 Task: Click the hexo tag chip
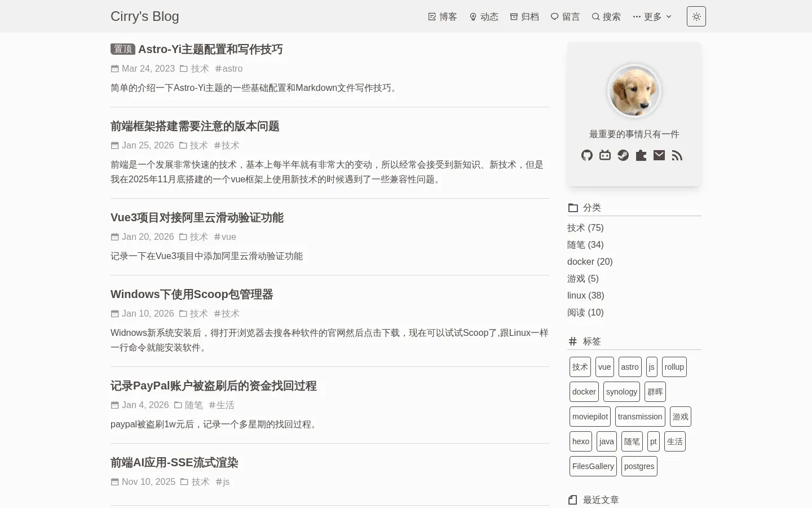[581, 441]
